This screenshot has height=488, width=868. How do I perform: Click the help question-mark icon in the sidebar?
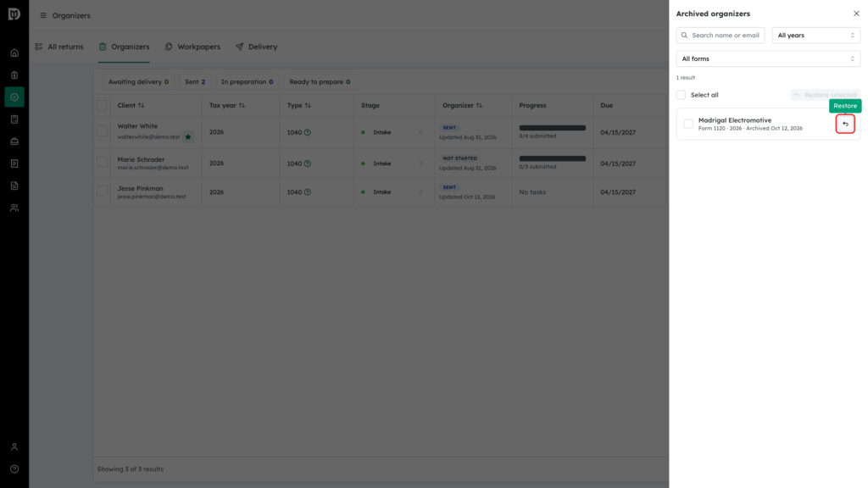click(14, 469)
